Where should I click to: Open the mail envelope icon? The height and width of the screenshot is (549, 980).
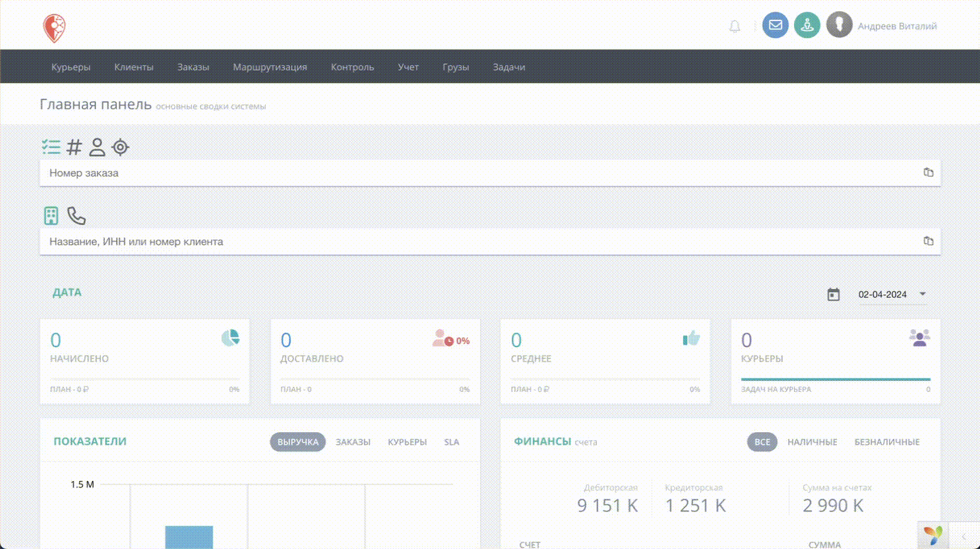(x=776, y=25)
